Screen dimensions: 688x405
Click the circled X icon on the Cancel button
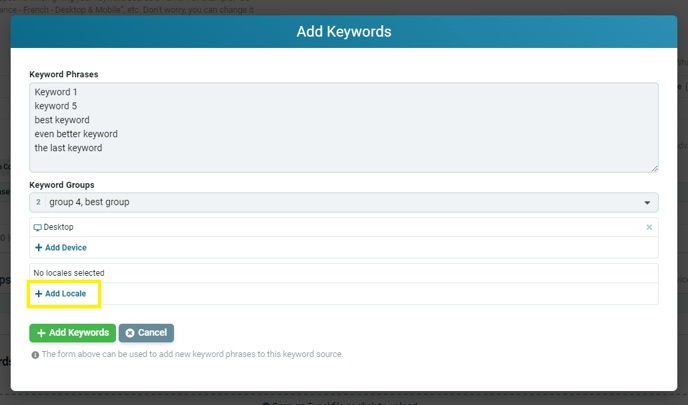[130, 333]
